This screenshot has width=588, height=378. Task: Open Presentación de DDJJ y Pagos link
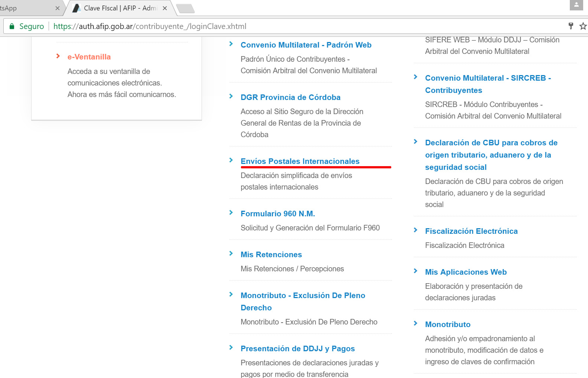[298, 349]
